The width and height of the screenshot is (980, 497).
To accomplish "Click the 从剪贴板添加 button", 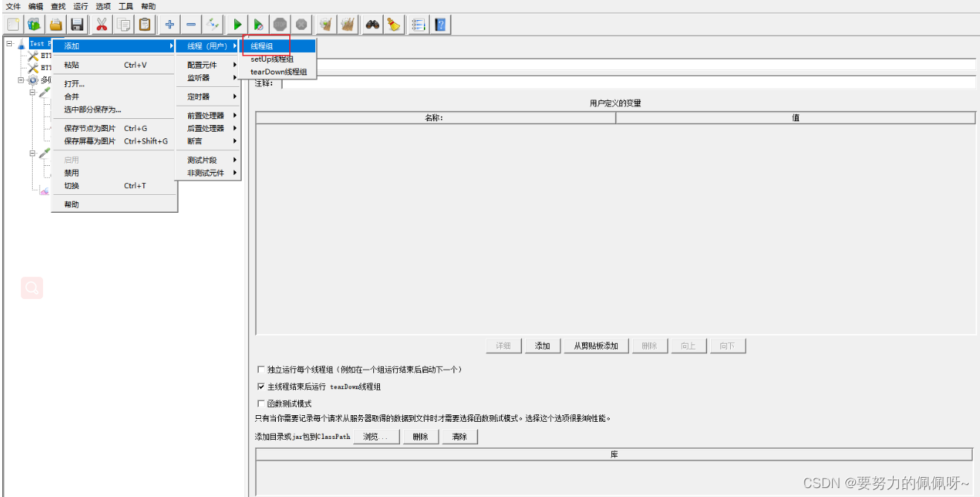I will tap(596, 346).
